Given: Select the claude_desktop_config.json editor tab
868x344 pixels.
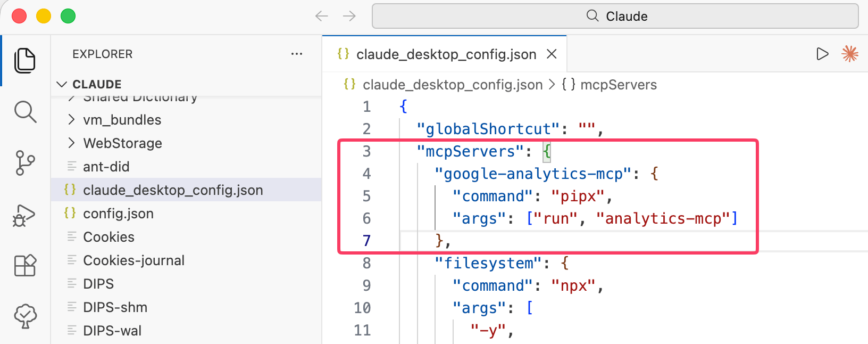Looking at the screenshot, I should [445, 54].
